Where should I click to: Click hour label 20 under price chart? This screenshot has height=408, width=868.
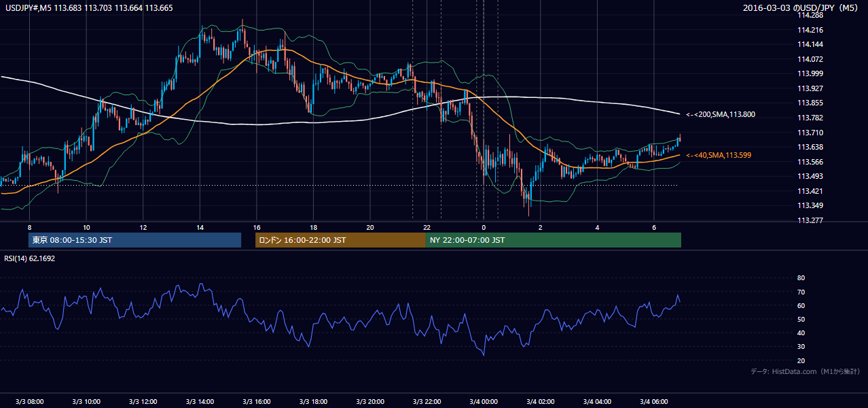[x=370, y=227]
